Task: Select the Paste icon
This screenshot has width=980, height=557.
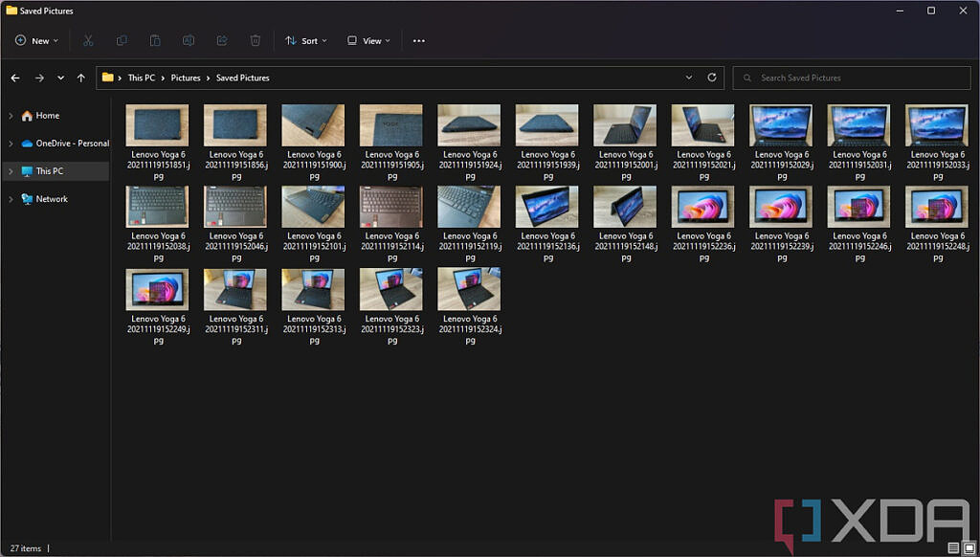Action: pos(155,40)
